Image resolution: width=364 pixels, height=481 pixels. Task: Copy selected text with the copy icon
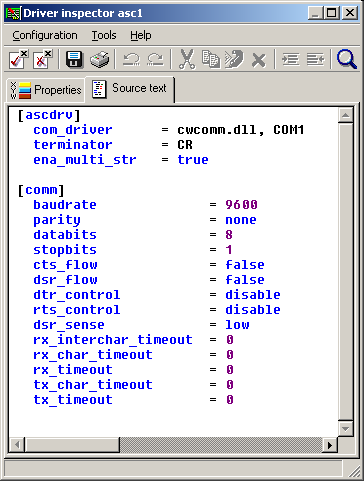pyautogui.click(x=211, y=59)
